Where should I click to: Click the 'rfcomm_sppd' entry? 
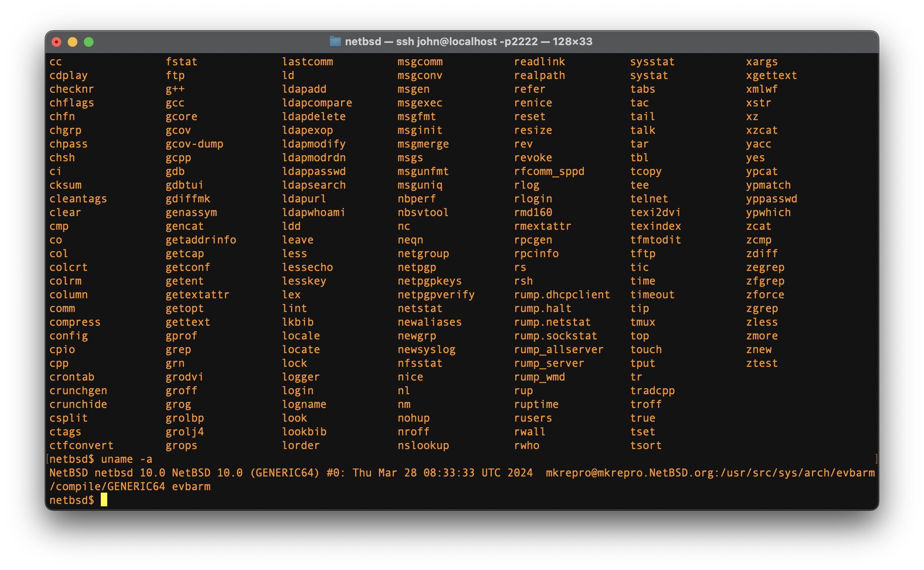click(x=549, y=171)
